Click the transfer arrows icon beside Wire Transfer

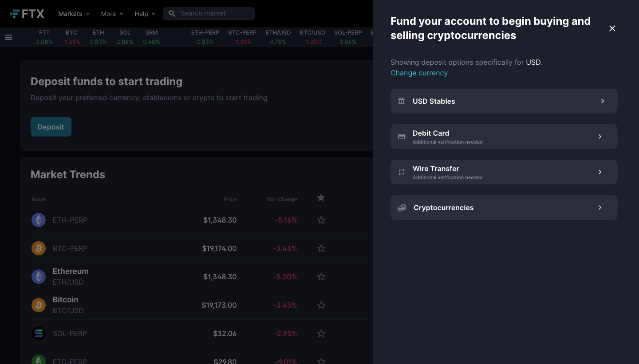[402, 172]
